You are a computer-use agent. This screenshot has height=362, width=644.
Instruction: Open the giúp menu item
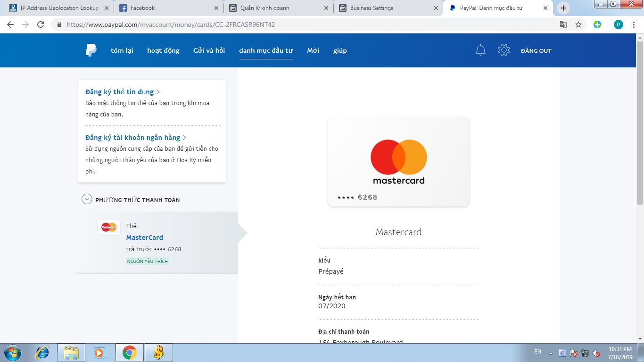click(x=340, y=50)
